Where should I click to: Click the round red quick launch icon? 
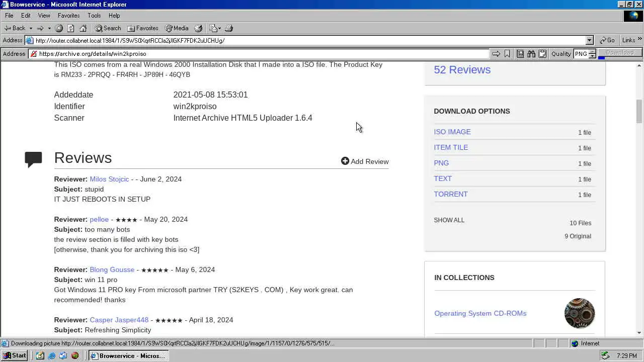75,355
